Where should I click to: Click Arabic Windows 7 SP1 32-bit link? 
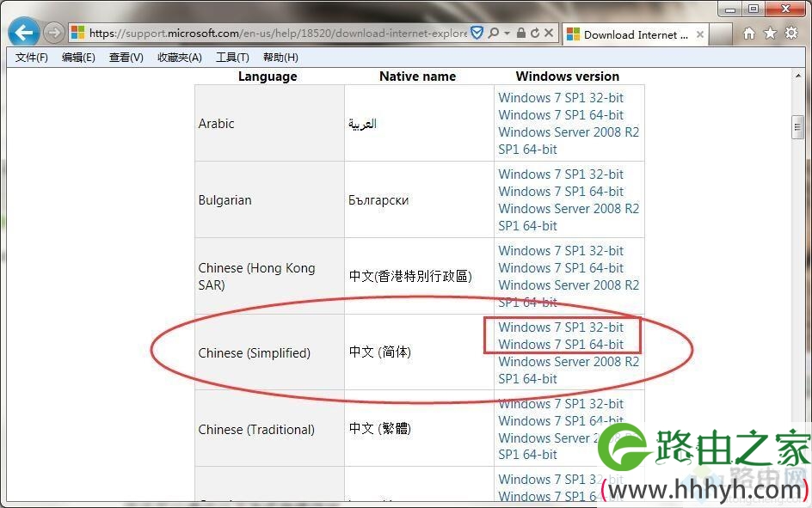pyautogui.click(x=561, y=98)
